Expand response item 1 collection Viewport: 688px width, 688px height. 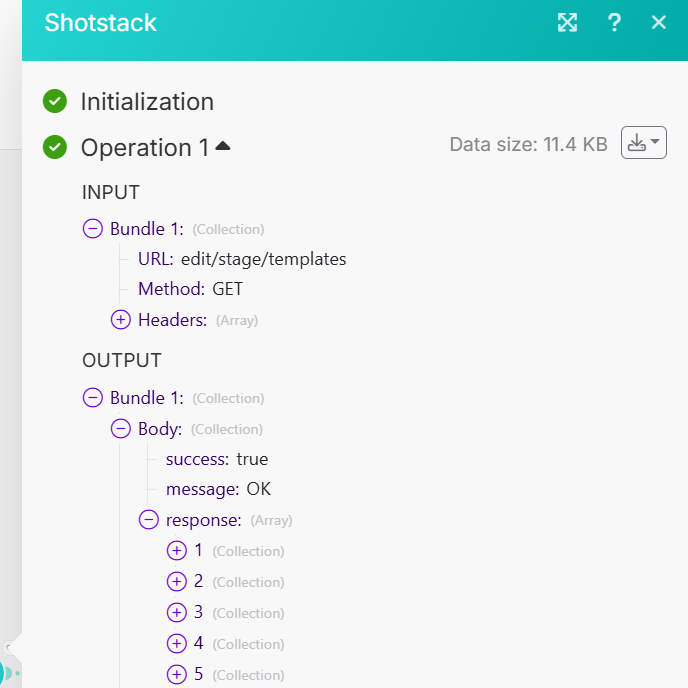pyautogui.click(x=177, y=550)
